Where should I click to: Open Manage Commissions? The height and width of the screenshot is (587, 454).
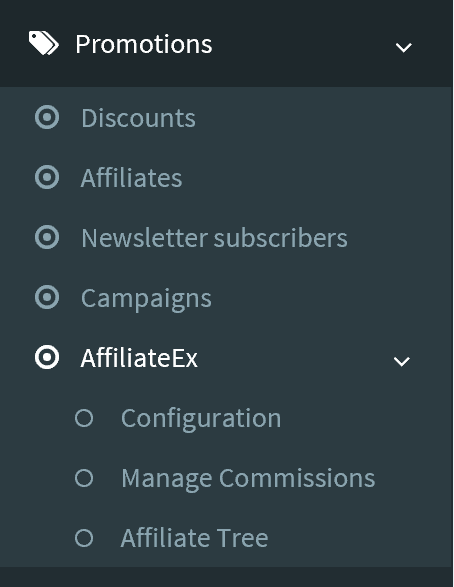pyautogui.click(x=248, y=479)
